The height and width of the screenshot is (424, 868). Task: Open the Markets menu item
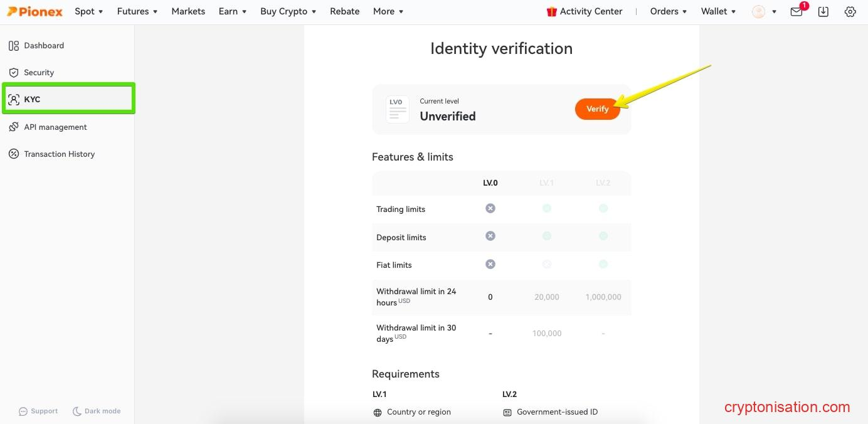188,11
